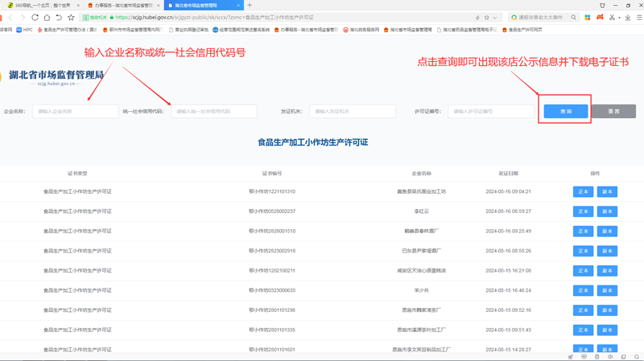
Task: Go back with the browser back arrow
Action: coord(10,17)
